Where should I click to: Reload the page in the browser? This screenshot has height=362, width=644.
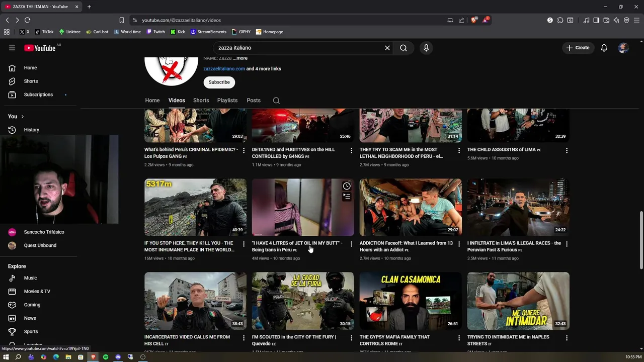coord(27,20)
